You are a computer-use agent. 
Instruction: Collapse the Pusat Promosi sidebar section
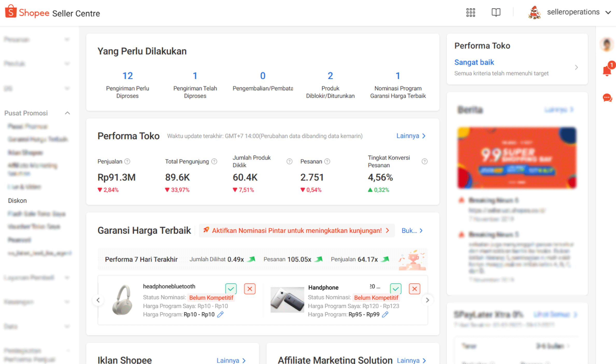pos(67,113)
